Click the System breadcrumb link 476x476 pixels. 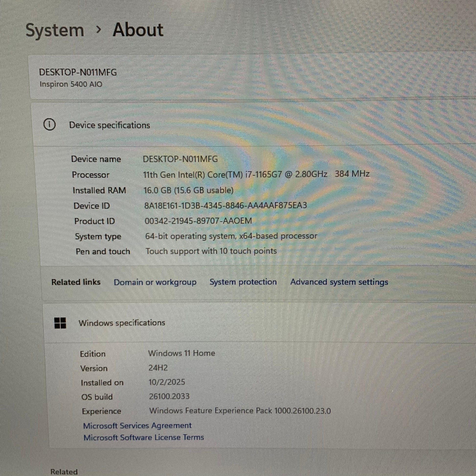[x=55, y=31]
